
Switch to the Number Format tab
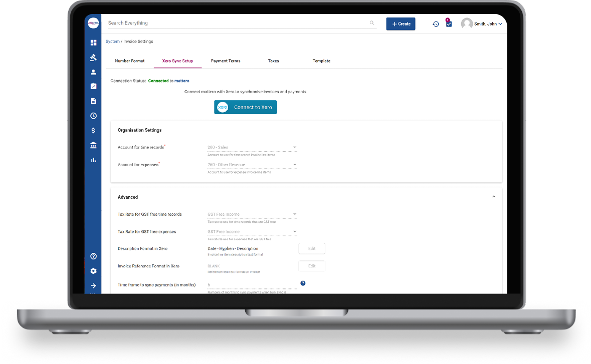pos(130,61)
